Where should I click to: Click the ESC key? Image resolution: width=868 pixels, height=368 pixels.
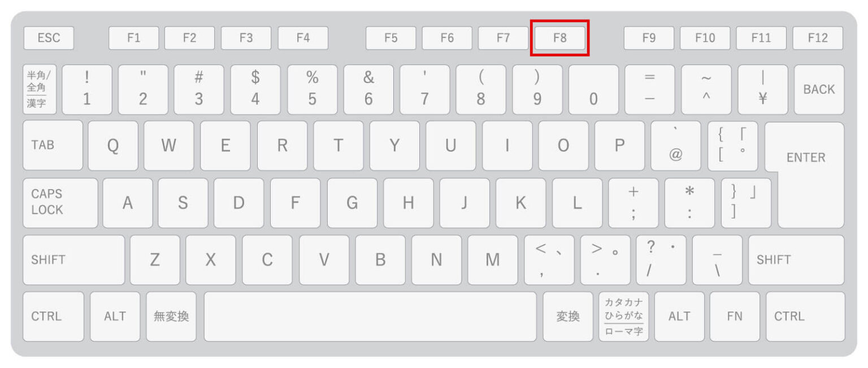coord(49,38)
